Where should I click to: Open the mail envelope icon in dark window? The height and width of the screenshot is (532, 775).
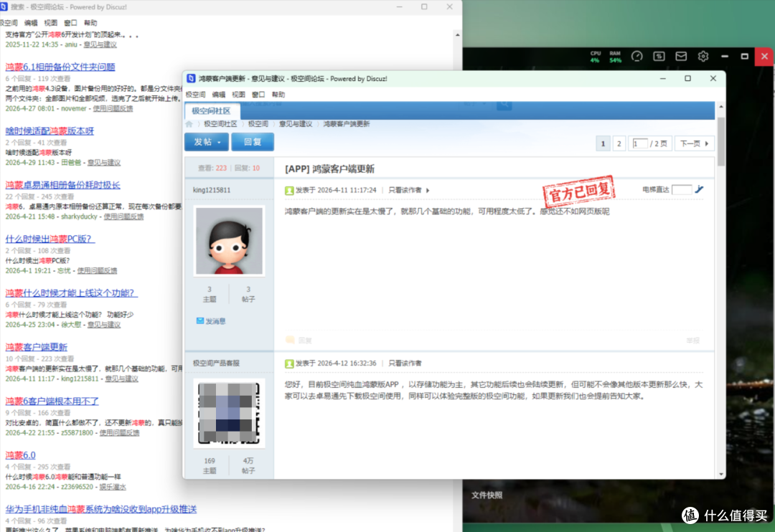pyautogui.click(x=681, y=57)
